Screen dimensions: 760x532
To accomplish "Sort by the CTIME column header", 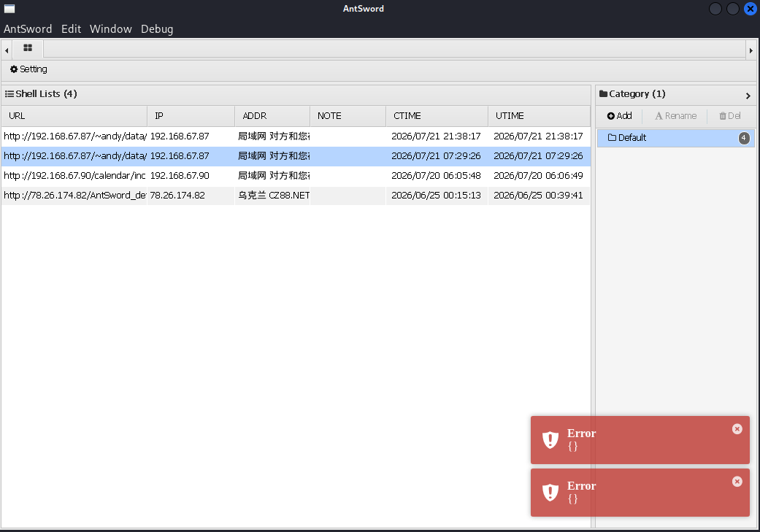I will [x=437, y=116].
